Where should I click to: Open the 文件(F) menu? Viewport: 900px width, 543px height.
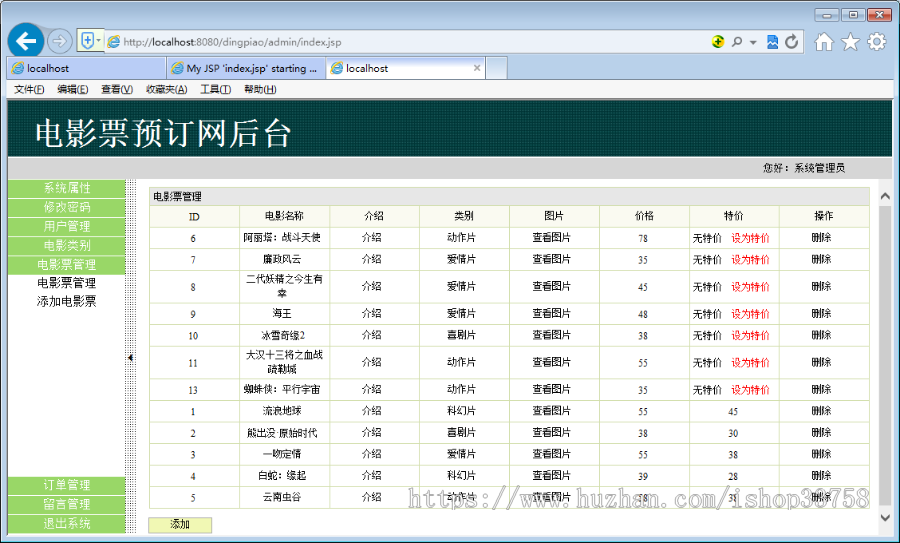[29, 89]
